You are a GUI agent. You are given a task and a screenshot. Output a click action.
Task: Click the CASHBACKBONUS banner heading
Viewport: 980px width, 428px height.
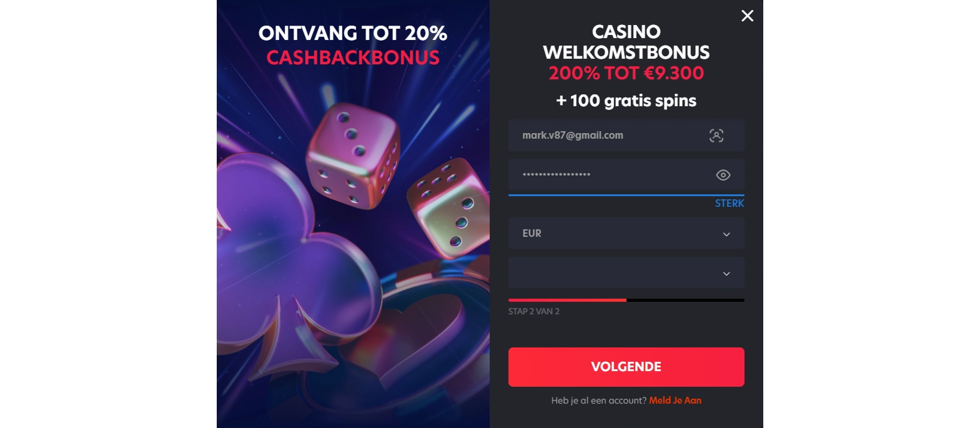(x=353, y=57)
